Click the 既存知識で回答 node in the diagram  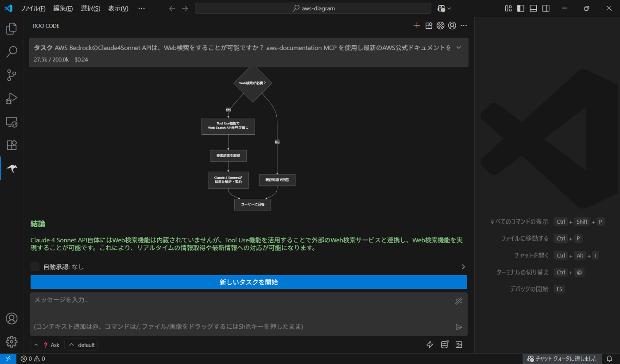(277, 180)
